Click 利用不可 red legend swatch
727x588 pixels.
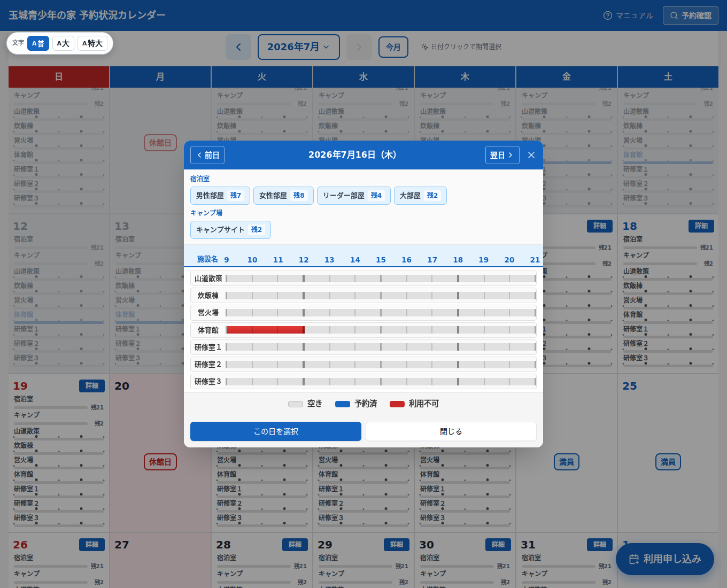pyautogui.click(x=397, y=404)
